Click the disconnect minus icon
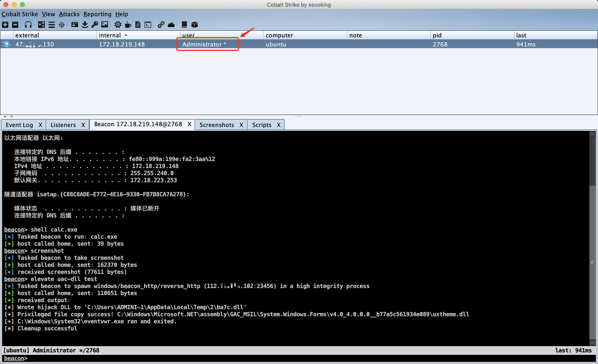598x364 pixels. (15, 25)
